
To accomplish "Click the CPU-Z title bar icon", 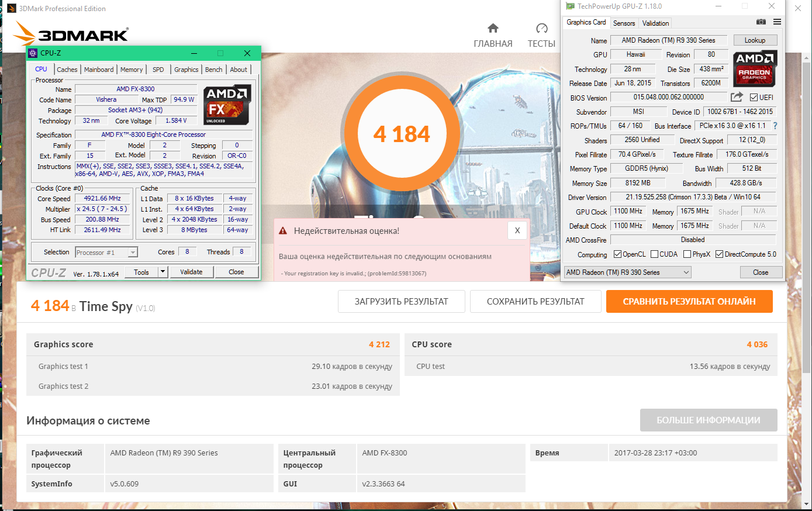I will click(x=33, y=53).
